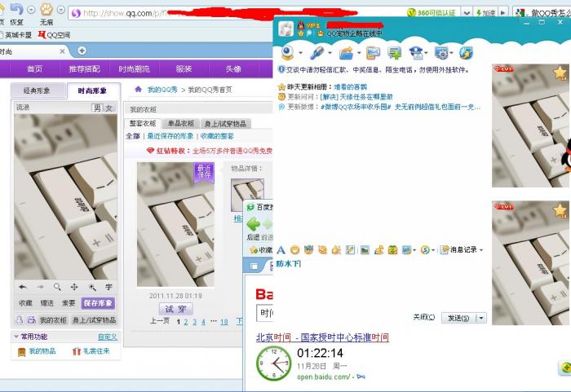Start a video call with the webcam icon

click(288, 53)
